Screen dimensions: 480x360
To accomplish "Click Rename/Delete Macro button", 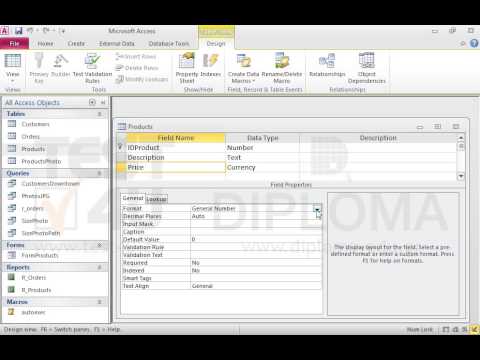I will [x=282, y=68].
